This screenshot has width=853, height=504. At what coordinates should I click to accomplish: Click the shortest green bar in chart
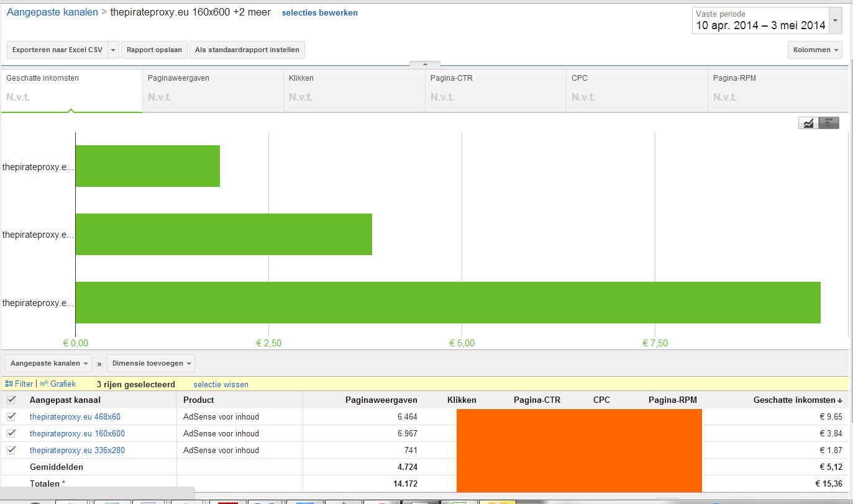148,166
